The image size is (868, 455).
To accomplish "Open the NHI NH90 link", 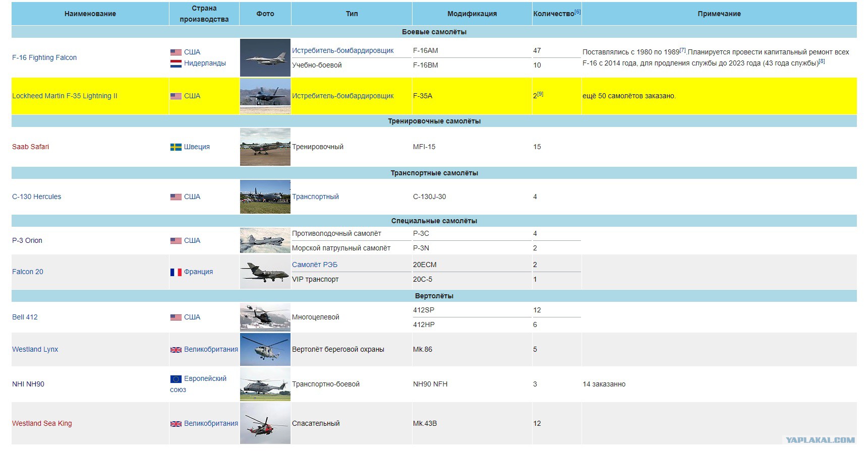I will click(28, 384).
